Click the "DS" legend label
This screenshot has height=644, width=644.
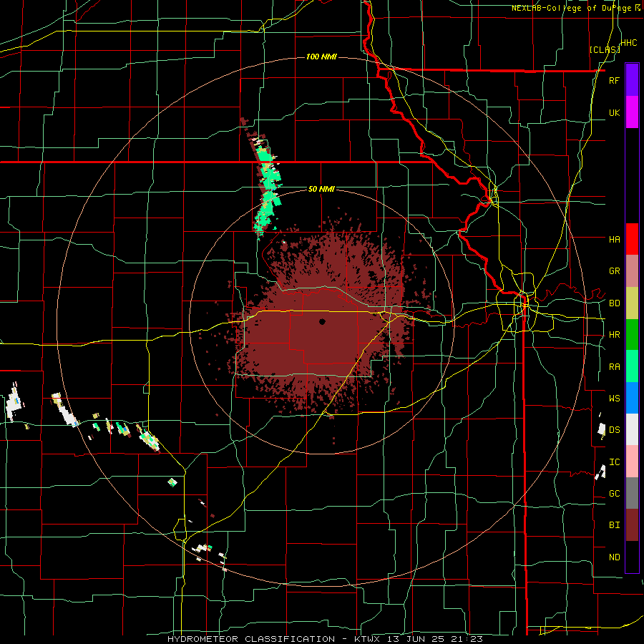pyautogui.click(x=614, y=430)
